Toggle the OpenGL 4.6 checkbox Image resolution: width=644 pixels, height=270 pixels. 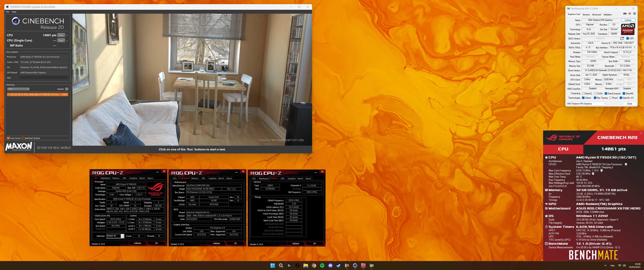pyautogui.click(x=621, y=98)
